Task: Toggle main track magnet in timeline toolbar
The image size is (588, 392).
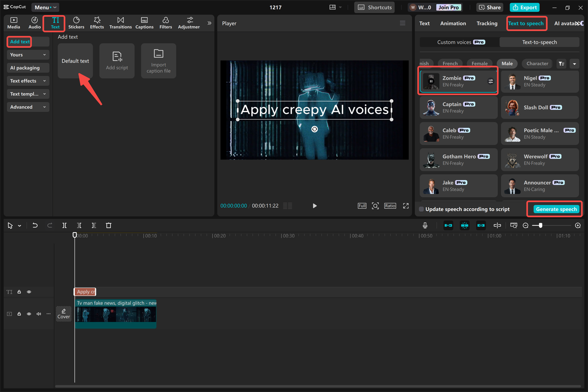Action: (448, 225)
